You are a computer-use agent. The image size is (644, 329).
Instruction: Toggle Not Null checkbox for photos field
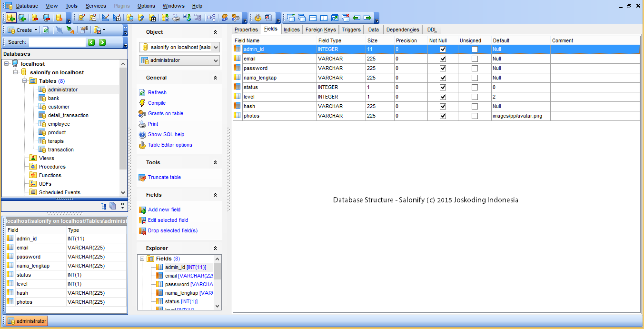[x=443, y=116]
